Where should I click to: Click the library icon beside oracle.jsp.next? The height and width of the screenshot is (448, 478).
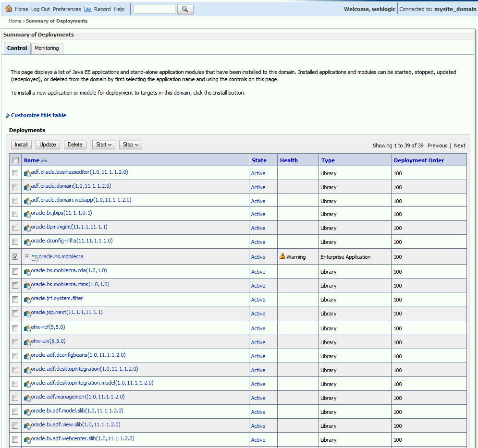pos(27,314)
